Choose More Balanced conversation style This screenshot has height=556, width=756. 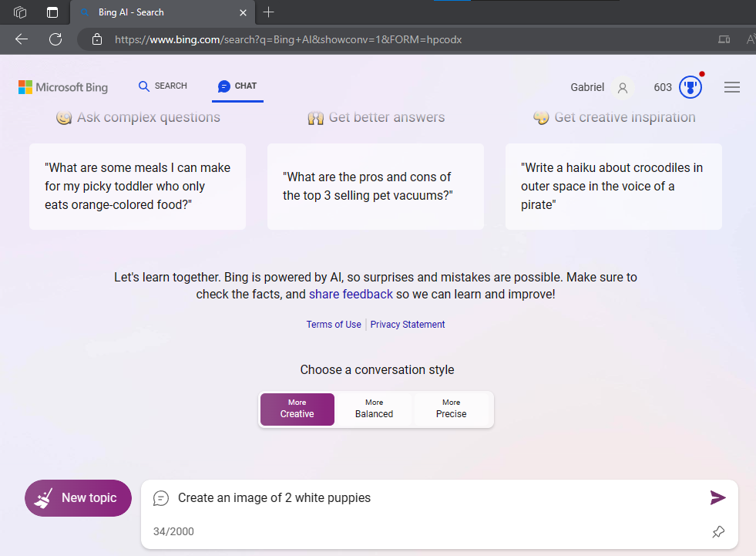tap(374, 409)
